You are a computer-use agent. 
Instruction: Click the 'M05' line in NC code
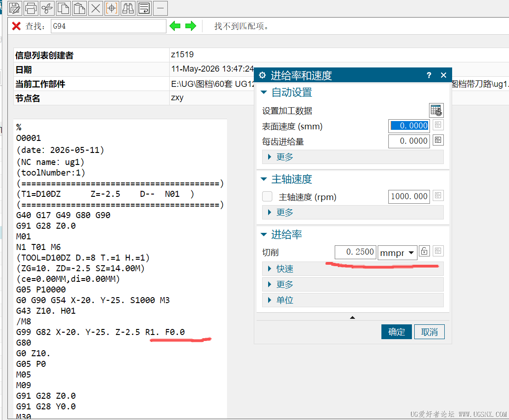click(x=24, y=375)
